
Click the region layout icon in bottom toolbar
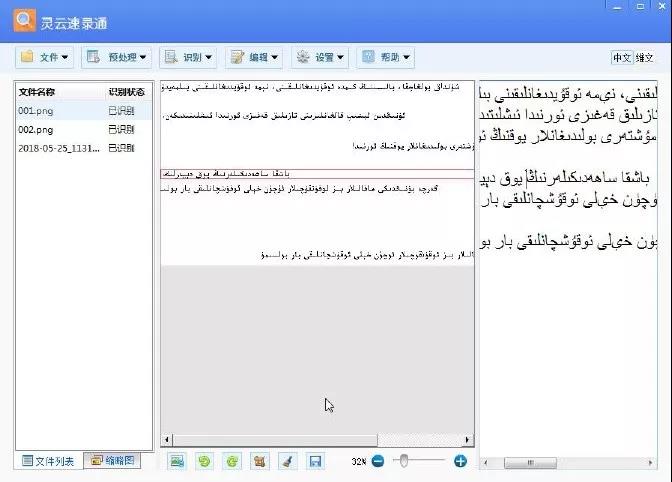259,461
